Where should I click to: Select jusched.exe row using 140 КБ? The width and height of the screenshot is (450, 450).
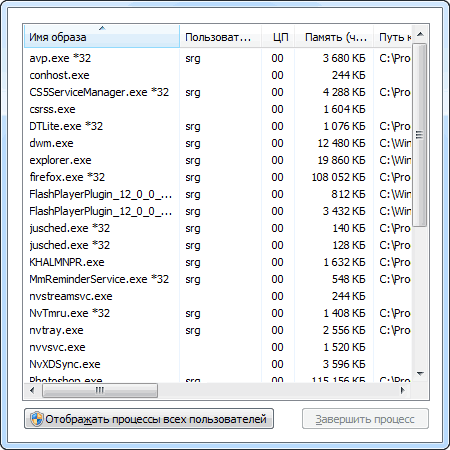pos(218,228)
